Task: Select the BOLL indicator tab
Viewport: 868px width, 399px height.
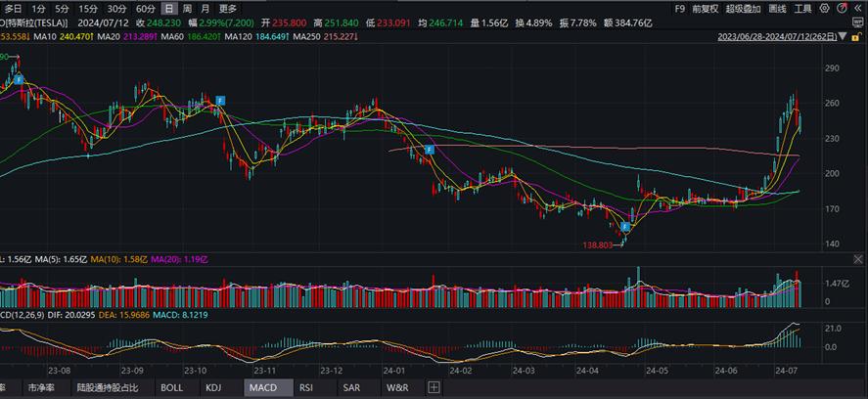Action: (171, 388)
